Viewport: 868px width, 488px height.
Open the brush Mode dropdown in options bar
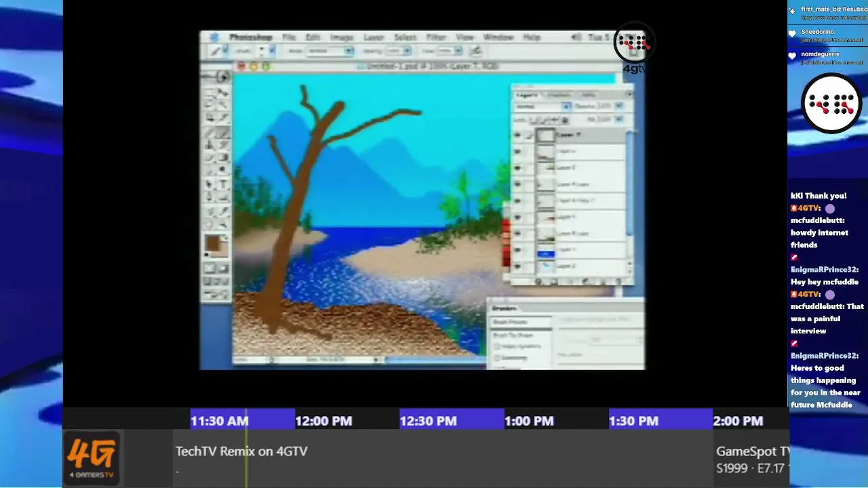[330, 51]
